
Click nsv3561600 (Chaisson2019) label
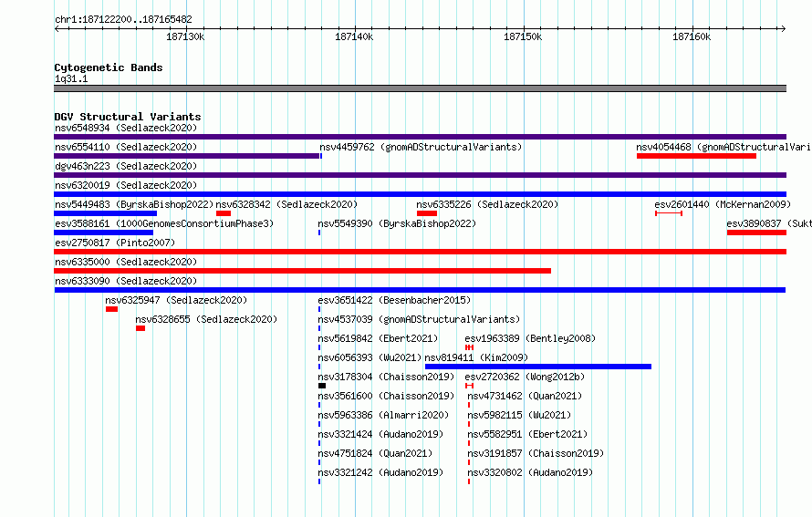pyautogui.click(x=386, y=396)
